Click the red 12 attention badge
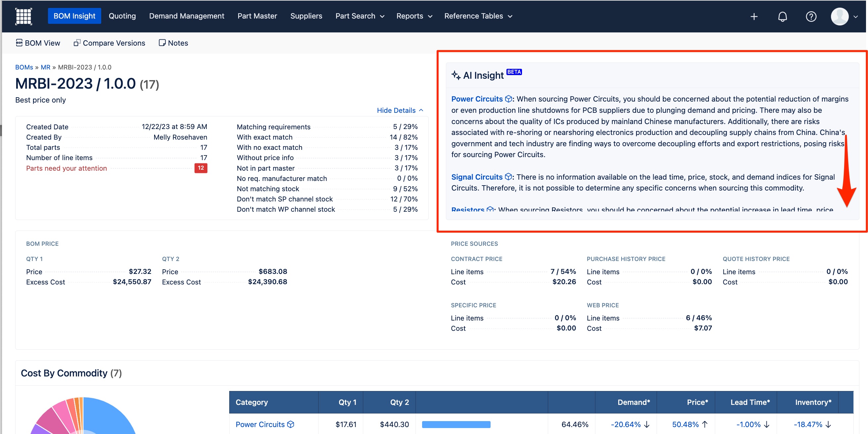The image size is (868, 434). coord(201,168)
